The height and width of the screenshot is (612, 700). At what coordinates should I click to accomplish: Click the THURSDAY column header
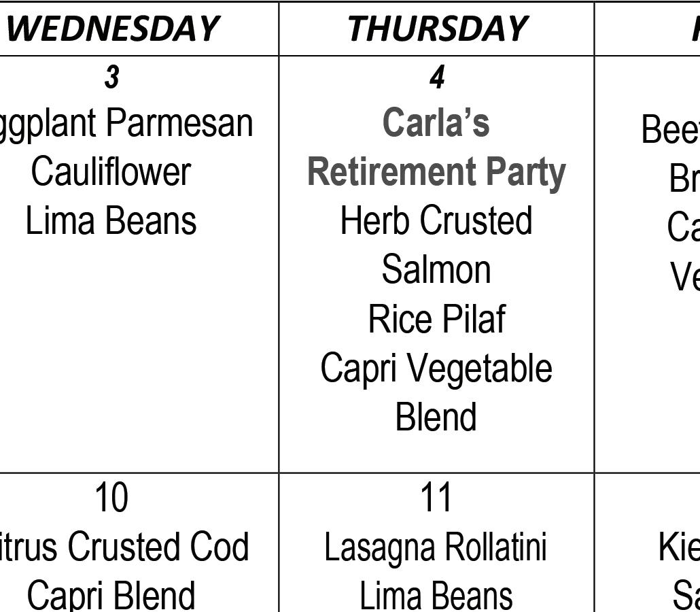coord(437,29)
